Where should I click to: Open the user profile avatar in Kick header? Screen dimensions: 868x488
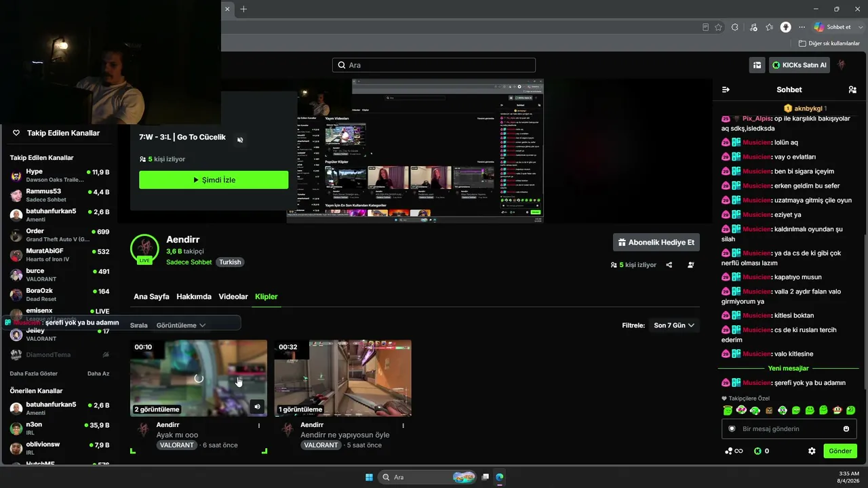point(841,65)
